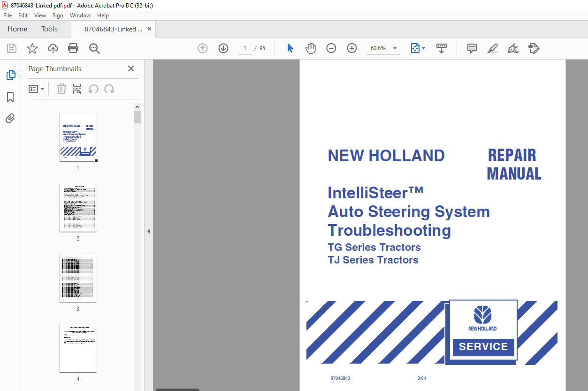Open the File menu
The height and width of the screenshot is (391, 588).
click(8, 15)
